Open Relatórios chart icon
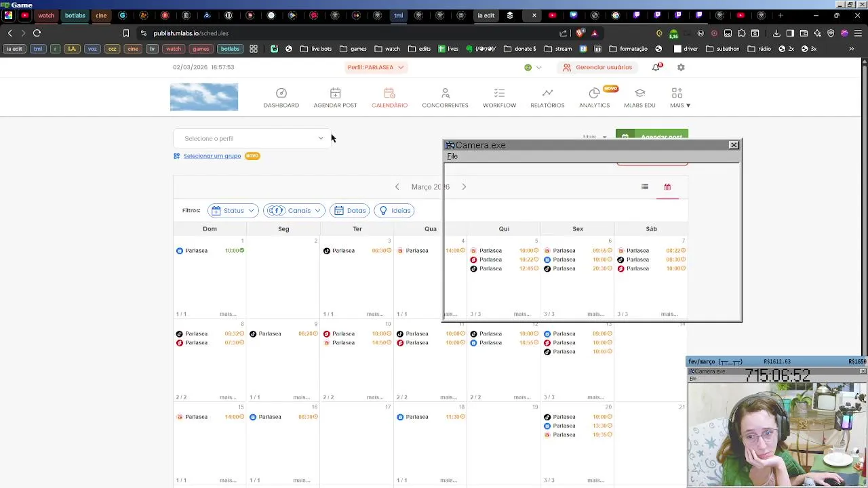The width and height of the screenshot is (868, 488). pyautogui.click(x=547, y=93)
